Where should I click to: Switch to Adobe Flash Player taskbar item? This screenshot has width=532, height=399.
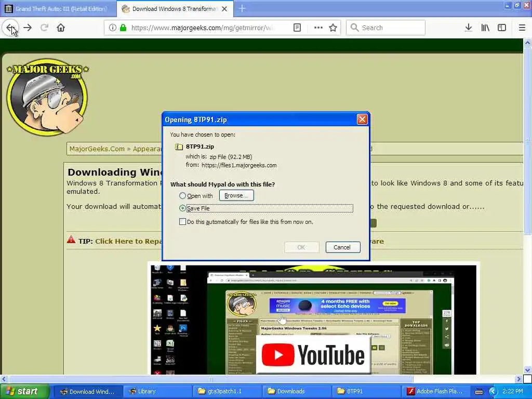[436, 392]
